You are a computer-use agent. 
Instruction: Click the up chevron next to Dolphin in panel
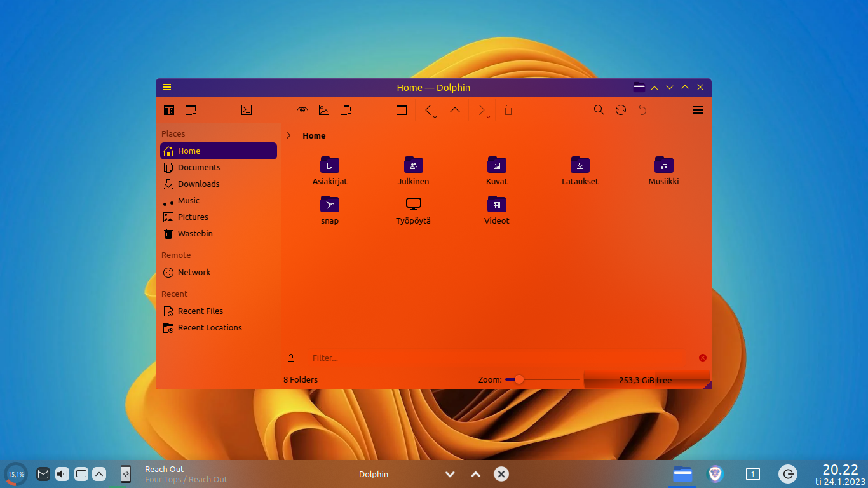pos(476,474)
